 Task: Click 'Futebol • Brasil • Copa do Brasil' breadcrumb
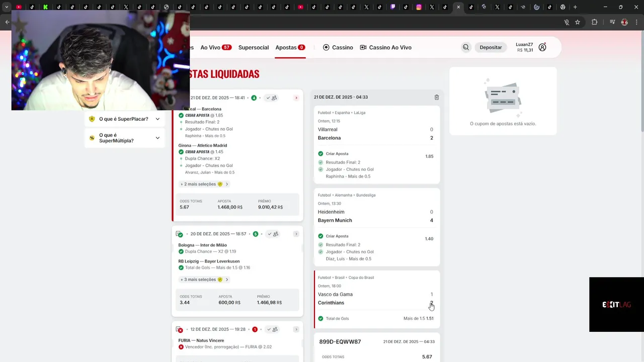pos(346,278)
